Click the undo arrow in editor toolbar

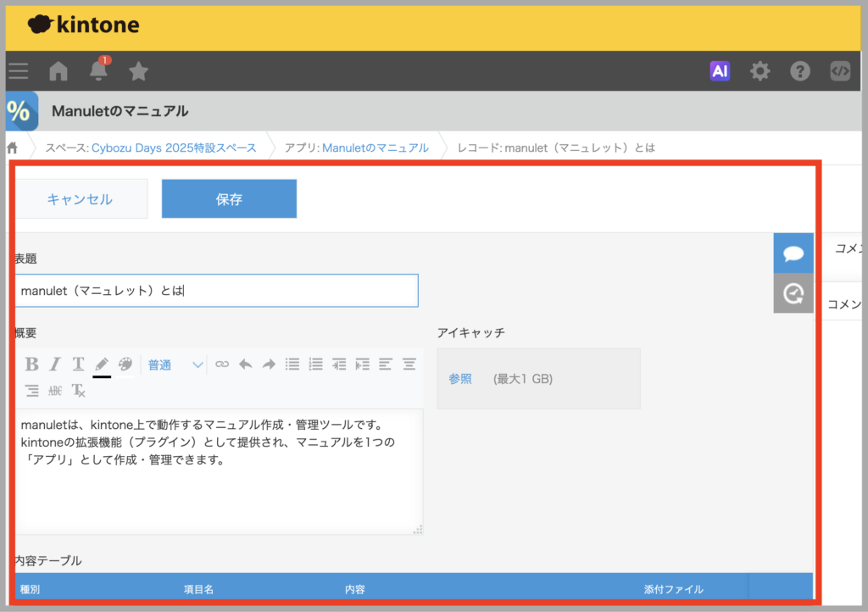click(x=245, y=364)
